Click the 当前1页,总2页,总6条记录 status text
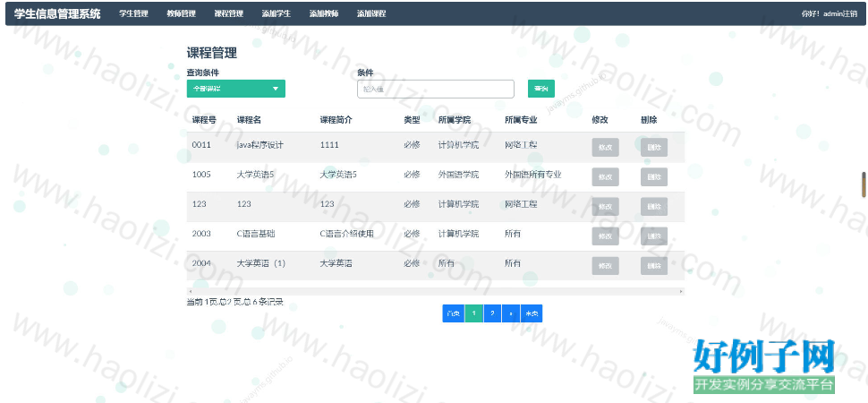This screenshot has width=868, height=403. click(x=234, y=302)
